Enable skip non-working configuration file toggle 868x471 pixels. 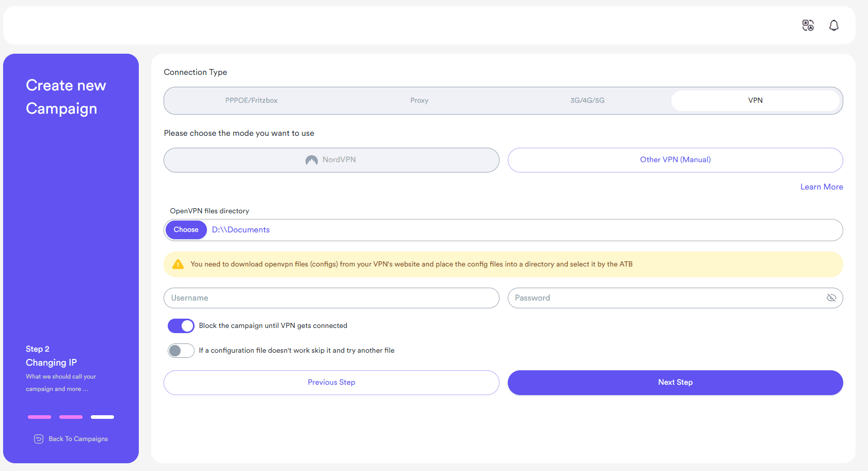181,351
